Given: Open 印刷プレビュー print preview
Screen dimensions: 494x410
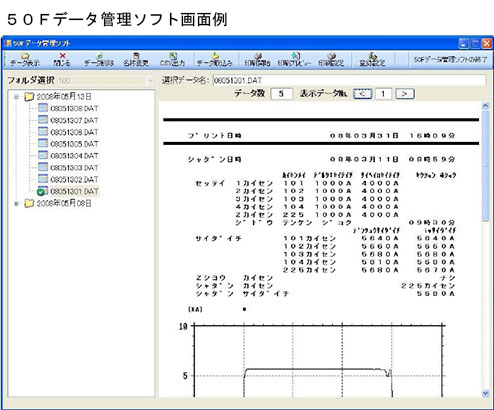Looking at the screenshot, I should 295,60.
